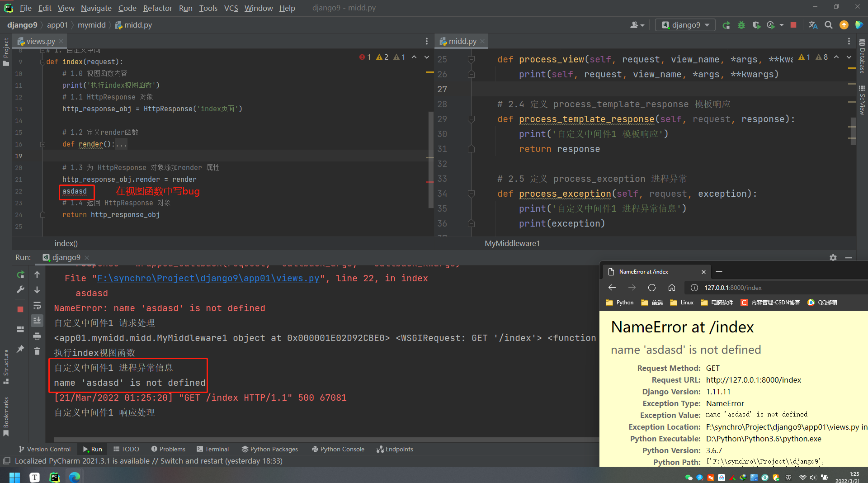Screen dimensions: 868x483
Task: Open the Python bookmarks folder in browser
Action: point(620,303)
